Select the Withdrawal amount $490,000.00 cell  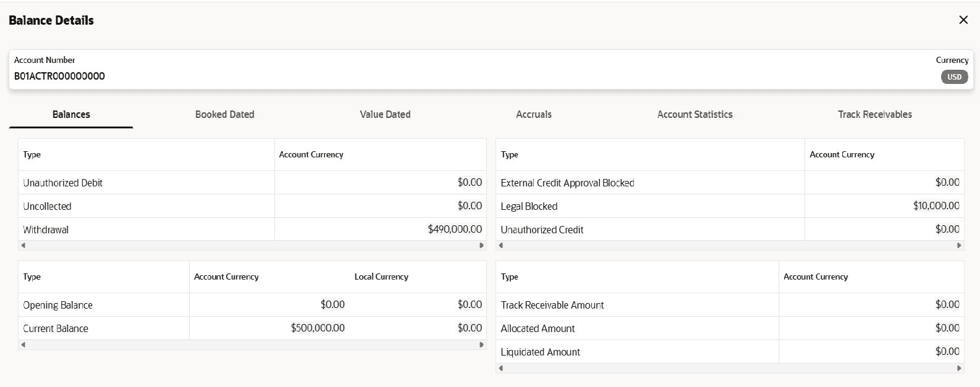click(454, 229)
